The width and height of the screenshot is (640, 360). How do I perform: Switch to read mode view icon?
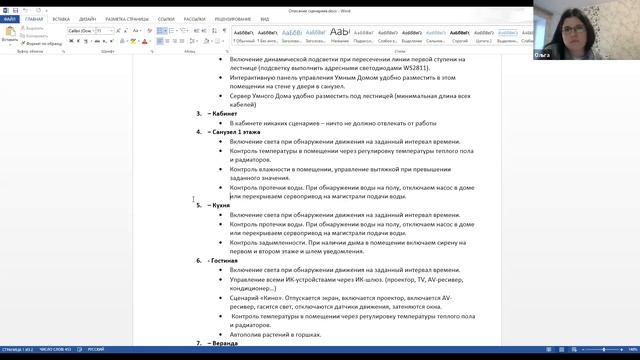pyautogui.click(x=549, y=350)
